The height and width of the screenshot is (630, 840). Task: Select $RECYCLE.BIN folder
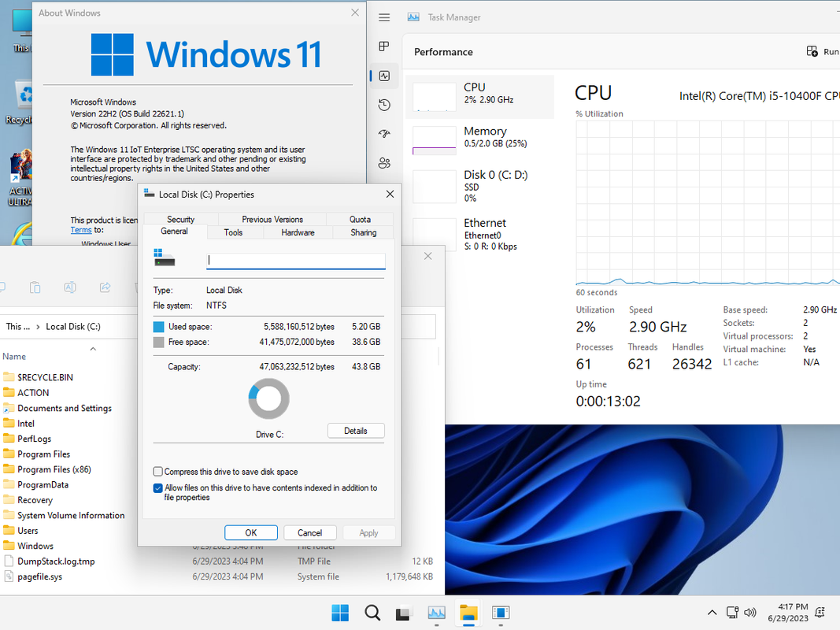(x=45, y=377)
